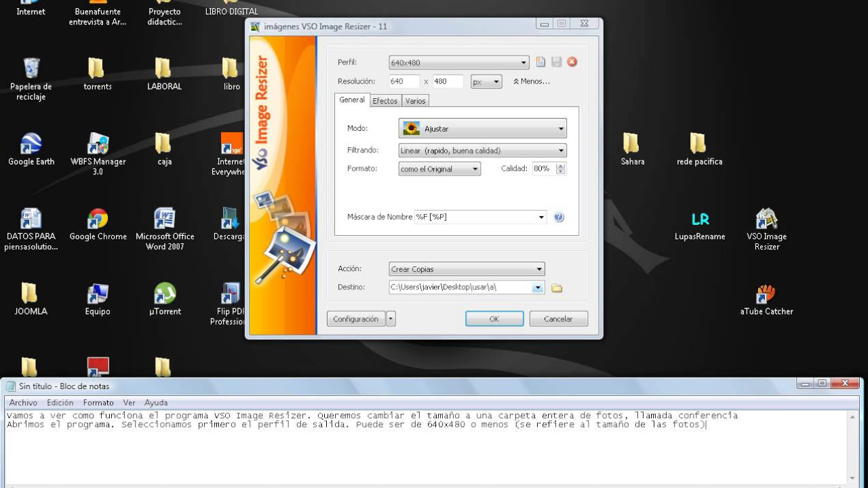Select the WBFS Manager 3.0 desktop icon
Screen dimensions: 868x488
pyautogui.click(x=98, y=154)
